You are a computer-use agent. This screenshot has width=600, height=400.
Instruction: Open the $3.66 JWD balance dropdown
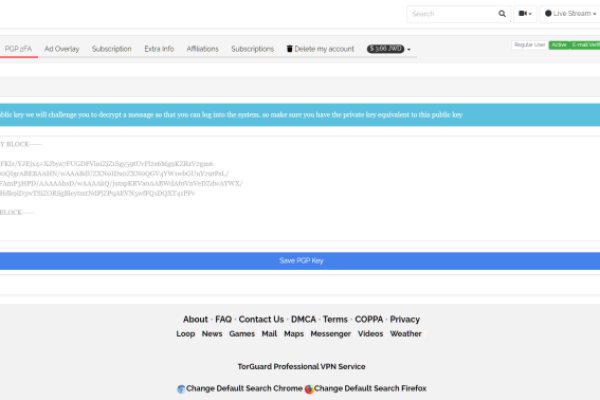[x=389, y=48]
